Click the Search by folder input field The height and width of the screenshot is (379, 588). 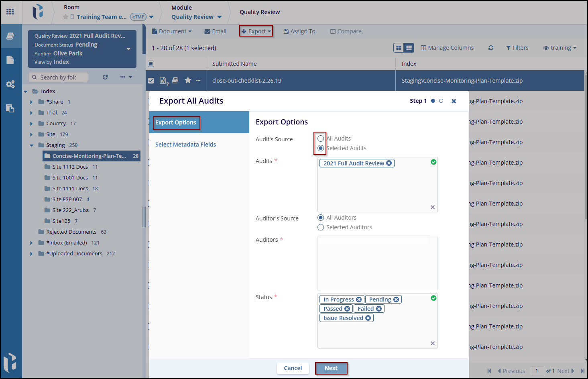tap(58, 77)
